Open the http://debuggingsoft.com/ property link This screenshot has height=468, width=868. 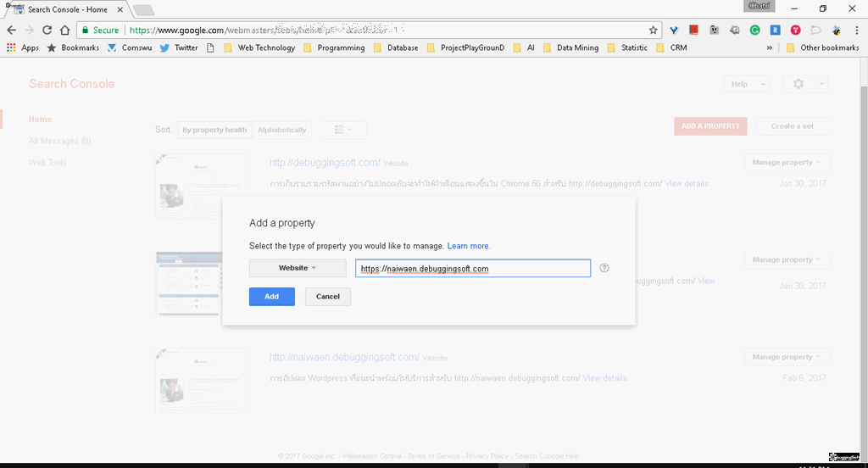click(325, 163)
